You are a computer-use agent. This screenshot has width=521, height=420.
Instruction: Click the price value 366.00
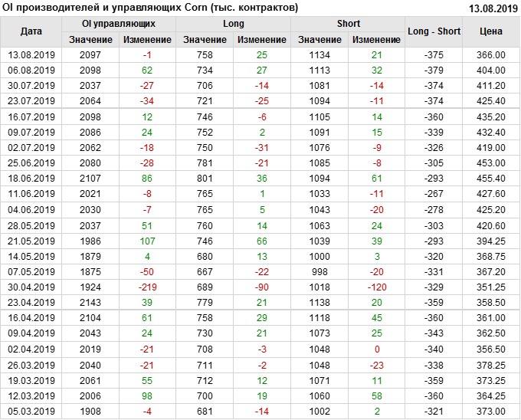(x=491, y=55)
